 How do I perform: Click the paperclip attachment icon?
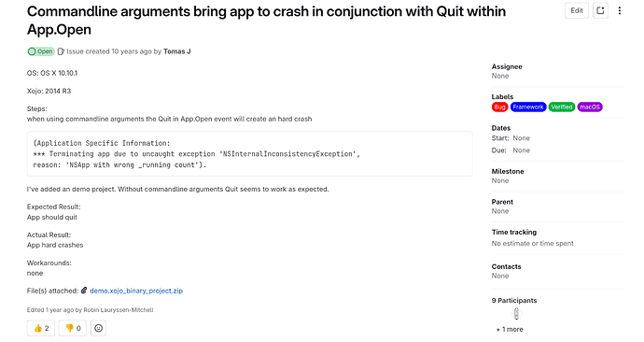[84, 291]
